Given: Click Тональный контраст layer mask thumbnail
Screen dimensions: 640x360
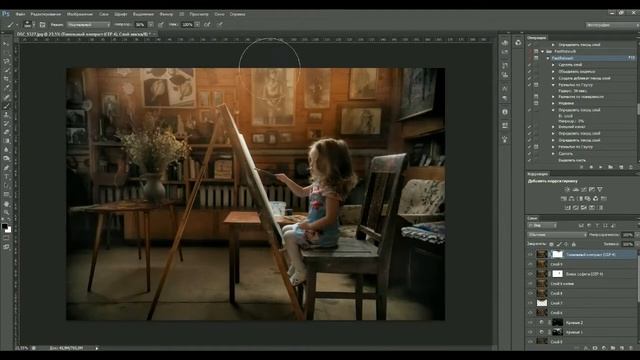Looking at the screenshot, I should click(x=558, y=254).
